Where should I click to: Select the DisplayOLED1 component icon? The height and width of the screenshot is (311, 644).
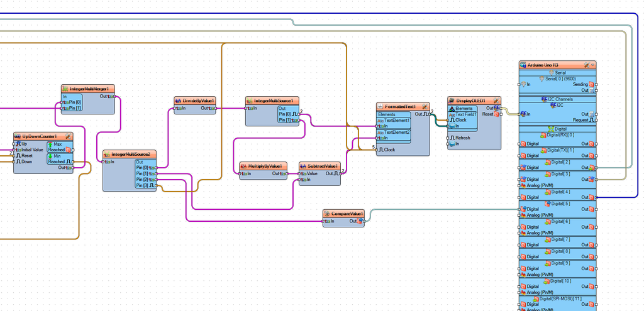pyautogui.click(x=452, y=101)
